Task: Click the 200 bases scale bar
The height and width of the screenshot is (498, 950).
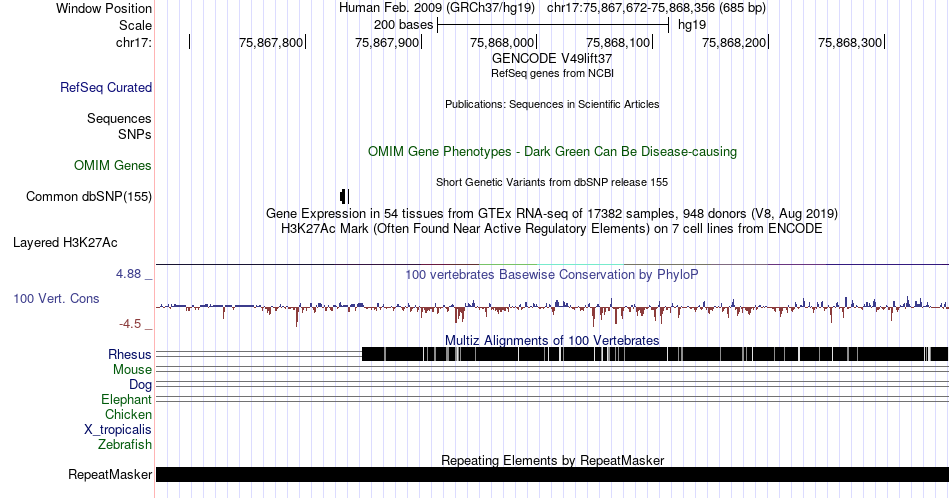Action: coord(553,25)
